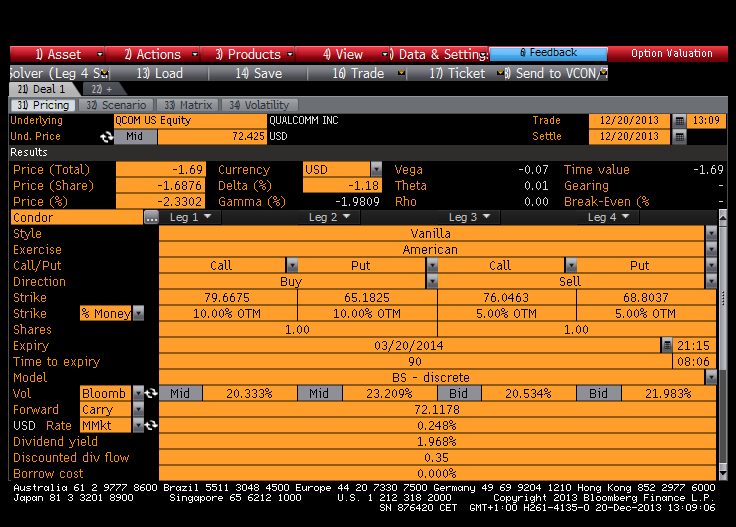Image resolution: width=736 pixels, height=527 pixels.
Task: Click the Trade time 13:09 field
Action: [x=706, y=121]
